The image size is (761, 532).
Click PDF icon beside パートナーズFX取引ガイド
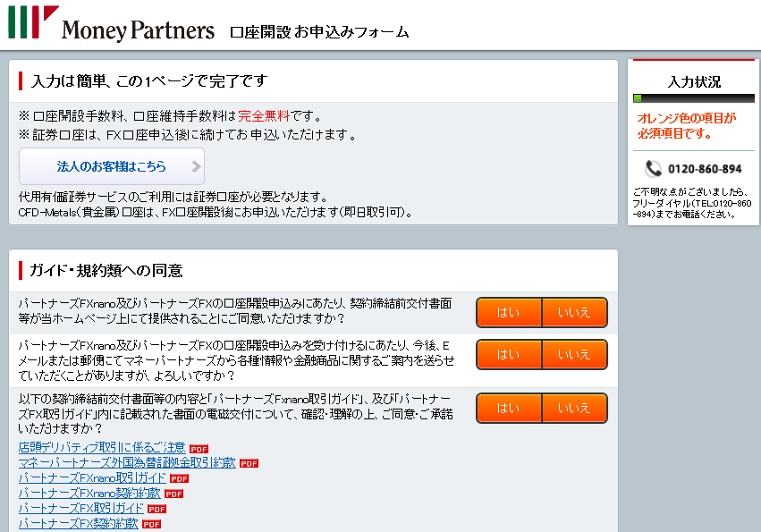[156, 509]
